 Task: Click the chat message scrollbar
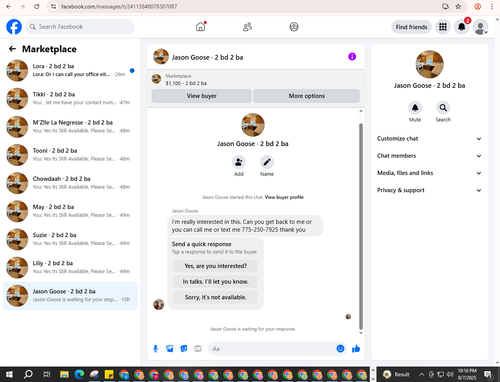click(x=361, y=227)
